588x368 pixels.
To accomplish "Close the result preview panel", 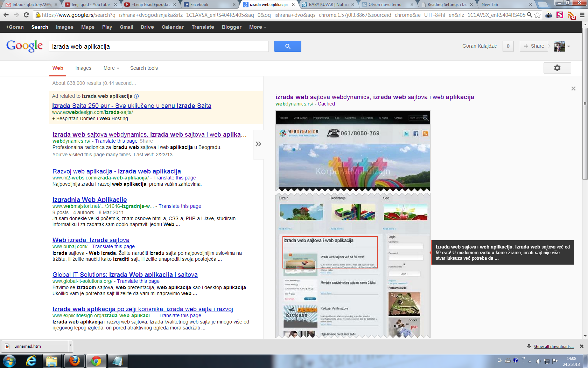I will [573, 89].
